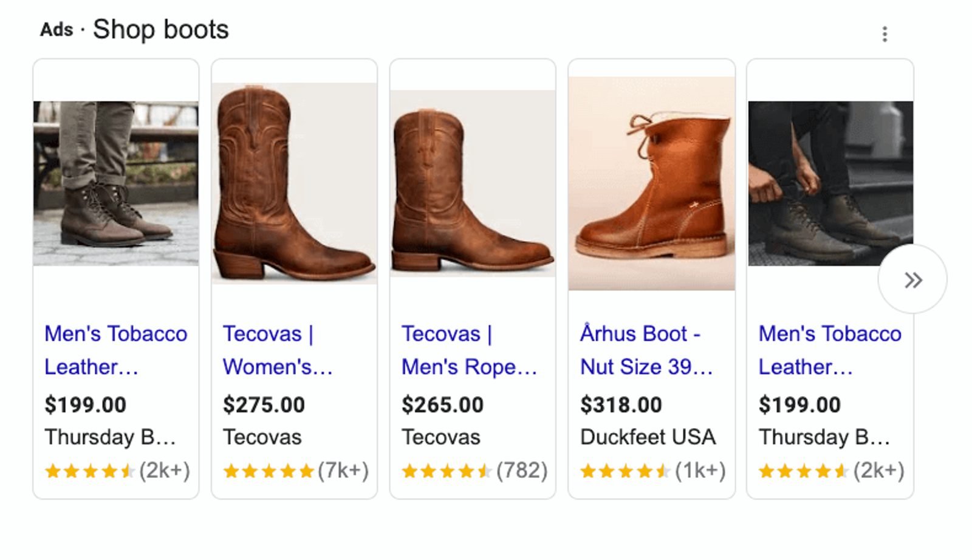Select the Tecovas Men's Rope boot link

[468, 350]
